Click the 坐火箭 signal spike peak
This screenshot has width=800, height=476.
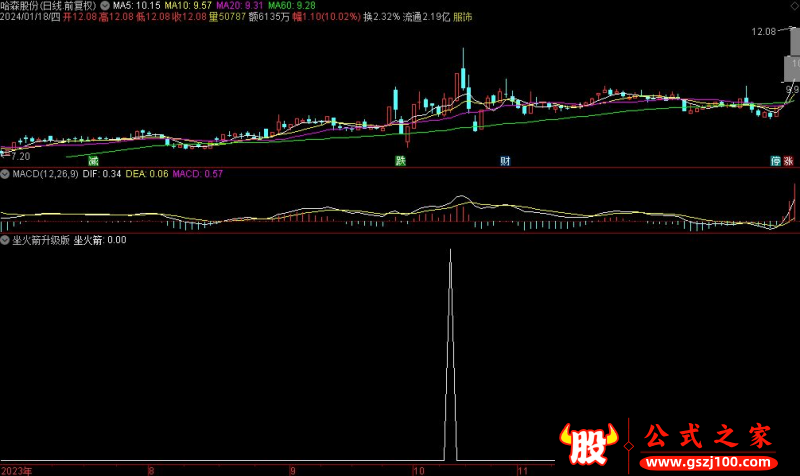(x=450, y=251)
